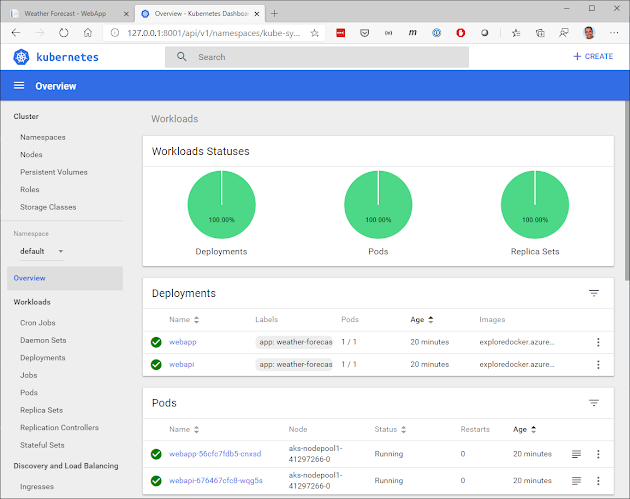The width and height of the screenshot is (630, 499).
Task: View logs icon for webapp pod
Action: [576, 454]
